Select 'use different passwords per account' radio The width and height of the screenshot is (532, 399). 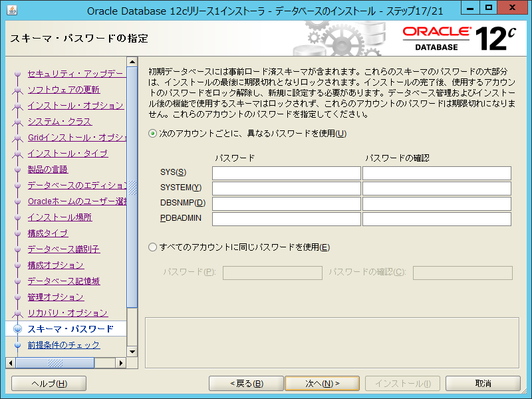153,134
